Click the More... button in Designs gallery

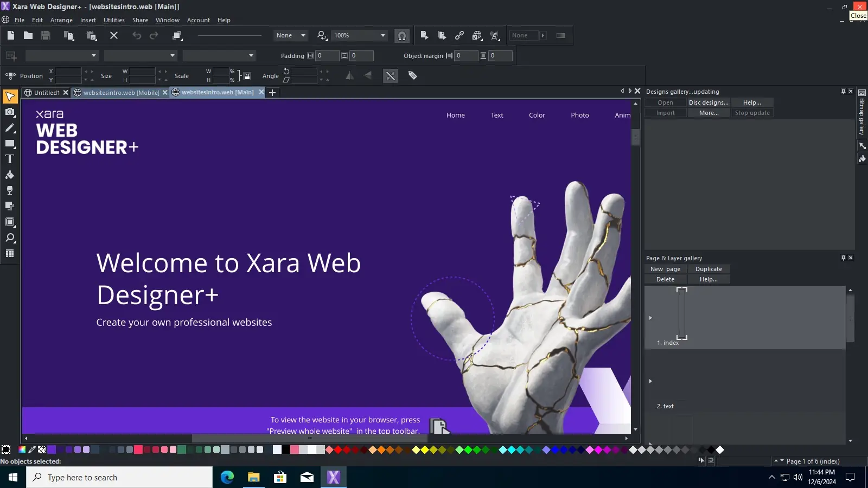tap(709, 113)
